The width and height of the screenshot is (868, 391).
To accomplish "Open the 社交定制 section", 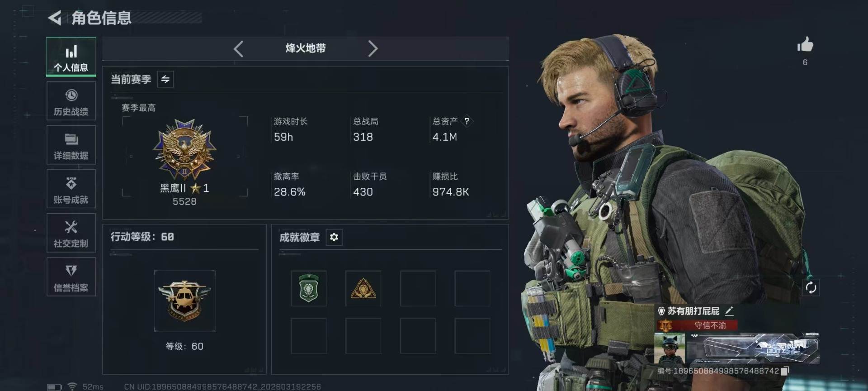I will tap(71, 233).
